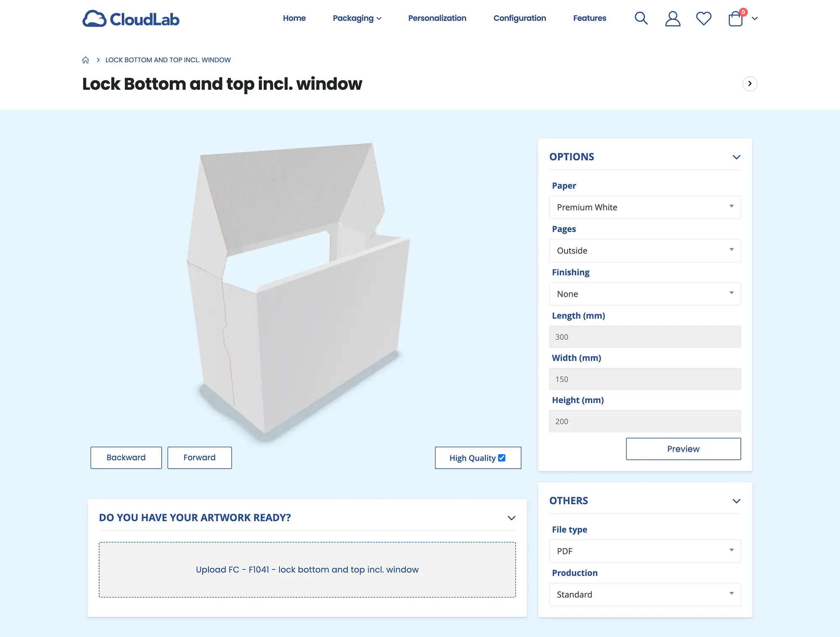Viewport: 840px width, 637px height.
Task: Open the Paper dropdown Premium White
Action: [x=645, y=207]
